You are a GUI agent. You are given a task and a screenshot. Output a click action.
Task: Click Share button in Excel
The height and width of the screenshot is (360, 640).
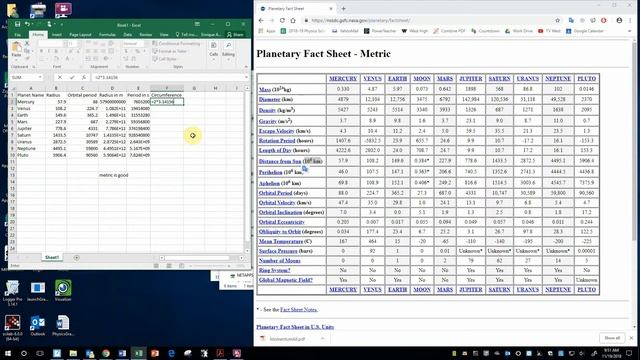[x=235, y=35]
